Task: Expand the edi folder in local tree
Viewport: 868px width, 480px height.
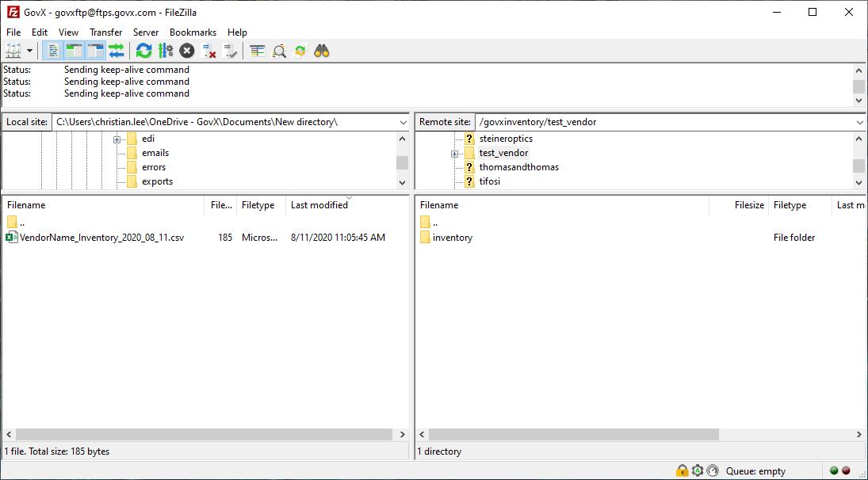Action: coord(117,139)
